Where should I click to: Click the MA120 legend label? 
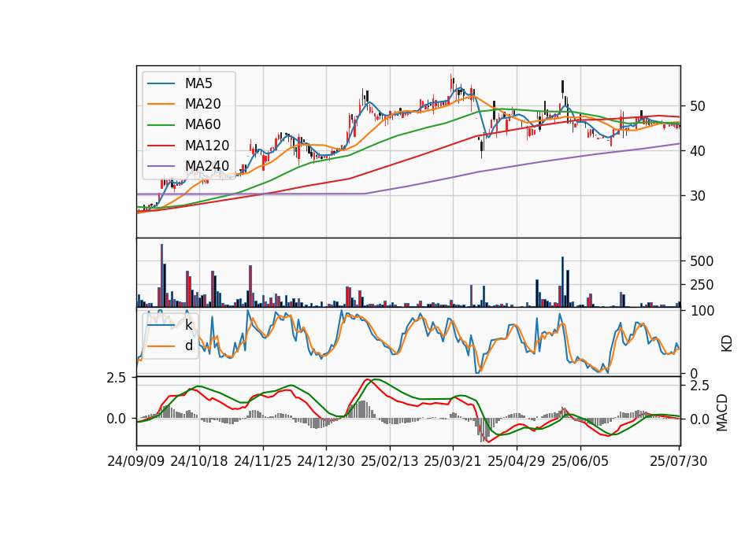coord(207,146)
